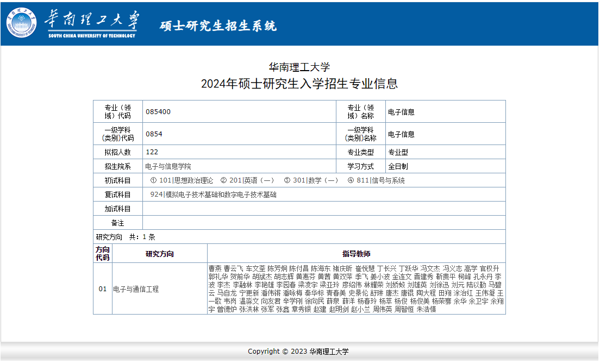Click exam subject ① 101|思想政治理论

click(x=182, y=180)
